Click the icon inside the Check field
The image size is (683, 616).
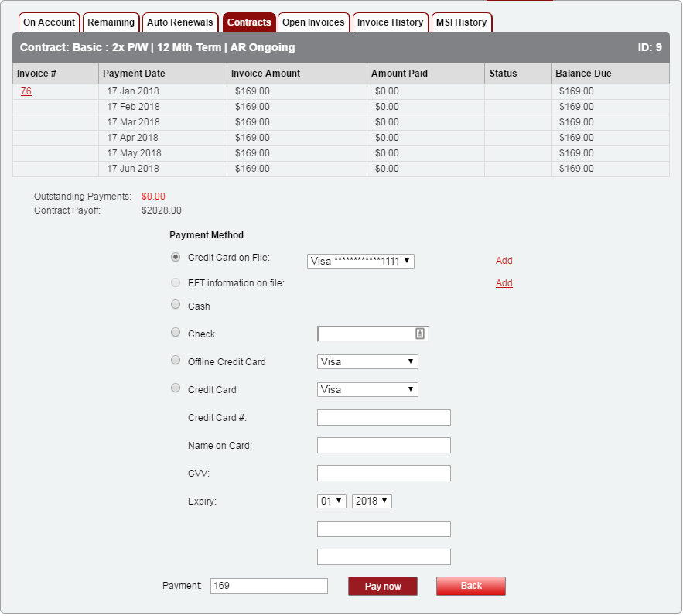(x=420, y=334)
